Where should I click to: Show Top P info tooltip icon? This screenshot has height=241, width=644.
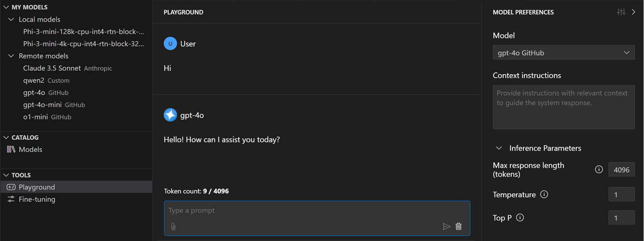pyautogui.click(x=520, y=218)
